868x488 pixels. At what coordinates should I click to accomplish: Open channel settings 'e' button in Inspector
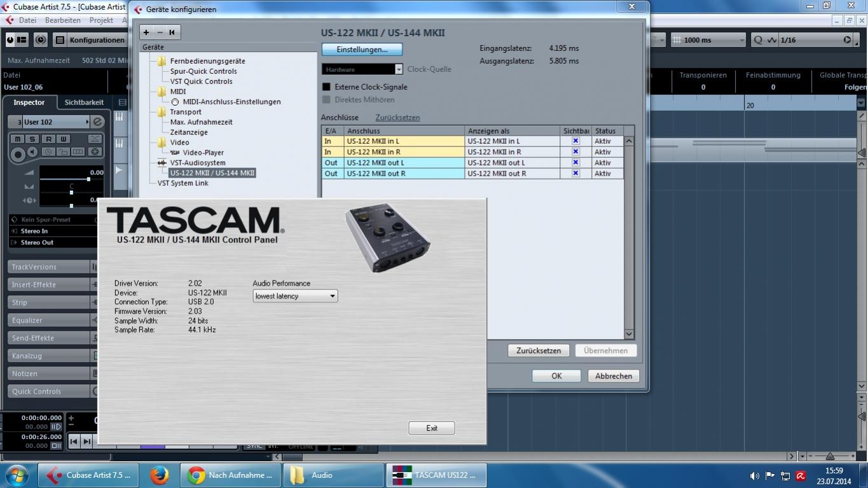point(97,122)
